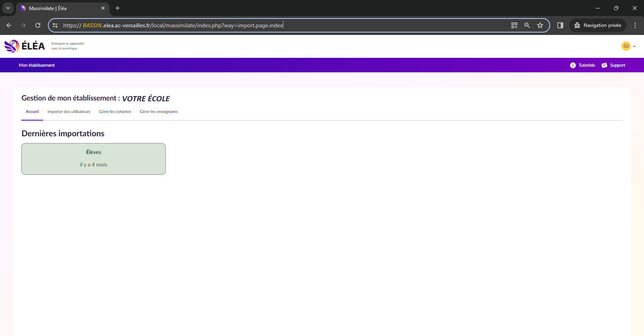The height and width of the screenshot is (336, 644).
Task: Open a new browser tab
Action: 118,8
